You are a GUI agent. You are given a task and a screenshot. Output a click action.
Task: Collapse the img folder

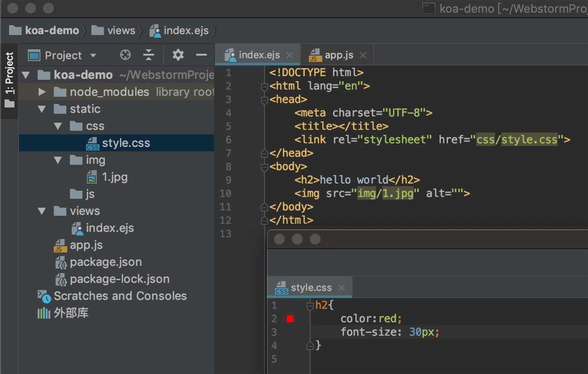pos(58,160)
